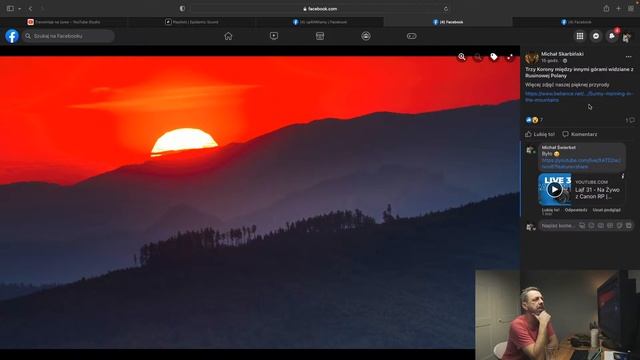Zoom out of the photo with the magnifier-minus icon
This screenshot has height=360, width=640.
(478, 57)
